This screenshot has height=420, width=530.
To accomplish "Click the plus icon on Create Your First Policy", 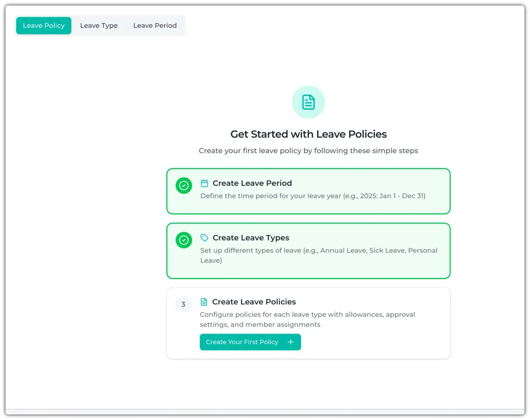I will (x=291, y=342).
